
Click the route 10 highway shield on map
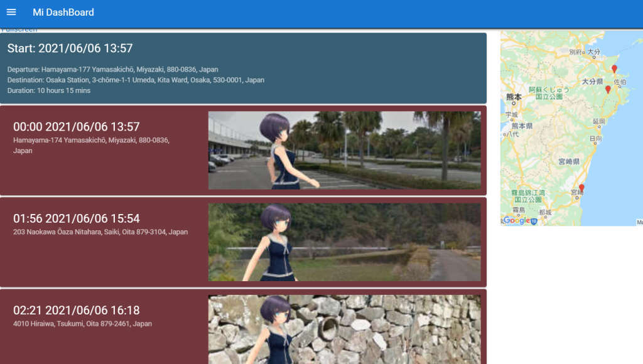point(534,221)
